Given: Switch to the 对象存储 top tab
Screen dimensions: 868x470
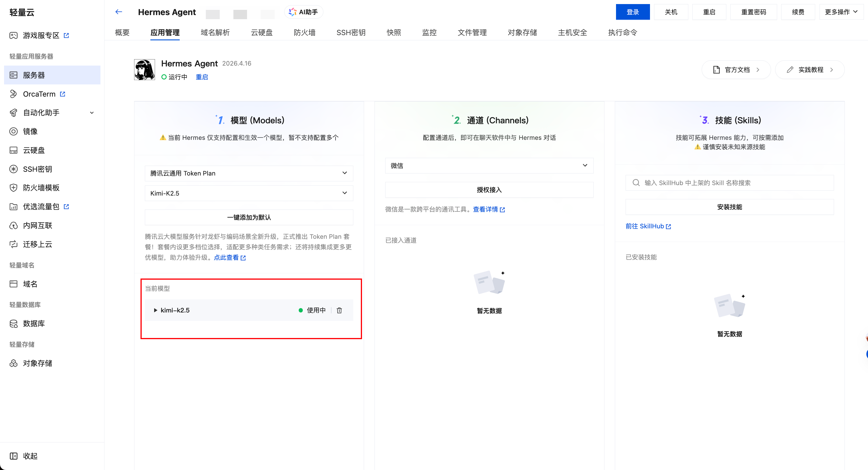Looking at the screenshot, I should 522,32.
